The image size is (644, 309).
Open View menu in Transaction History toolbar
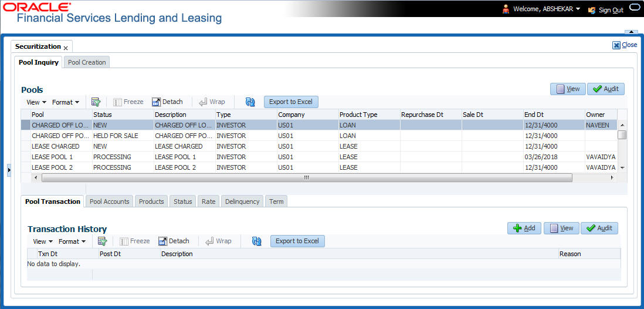pyautogui.click(x=43, y=241)
